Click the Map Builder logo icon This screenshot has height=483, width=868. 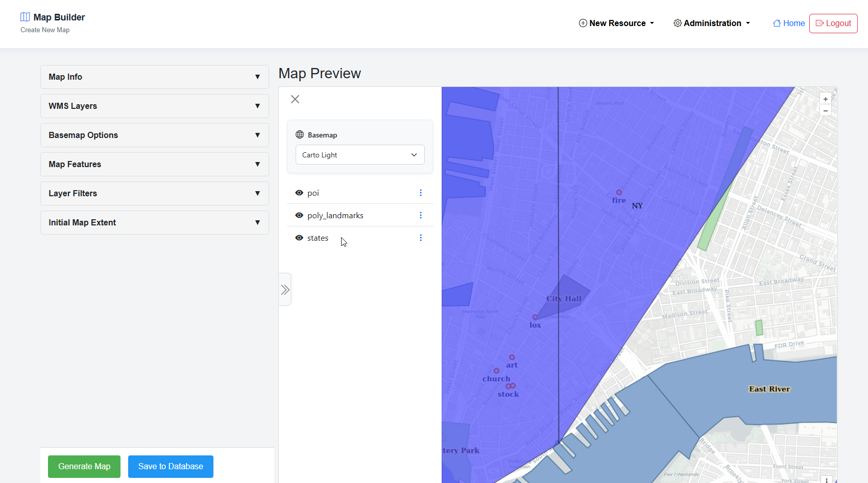25,17
